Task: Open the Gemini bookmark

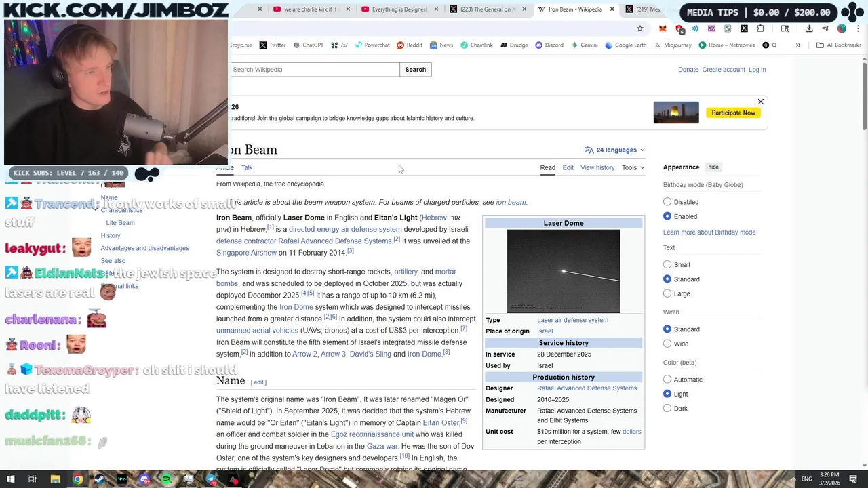Action: click(585, 45)
